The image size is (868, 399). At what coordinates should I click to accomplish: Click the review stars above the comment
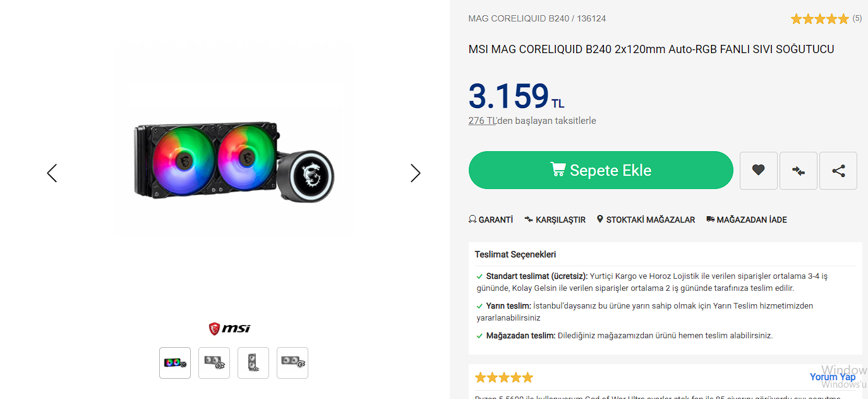[x=504, y=378]
